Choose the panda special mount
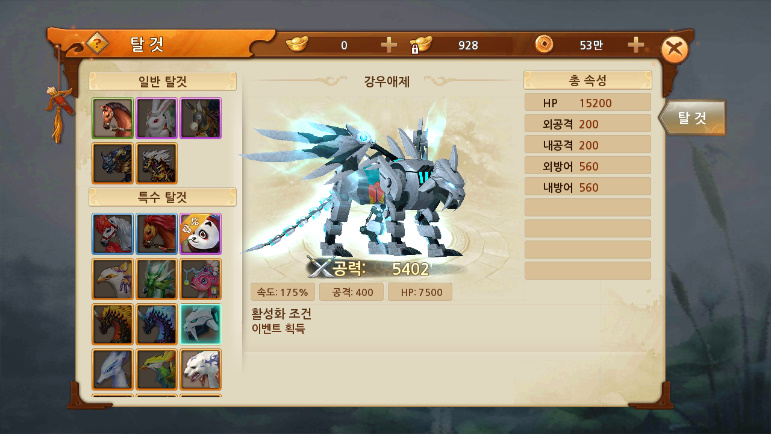 201,234
